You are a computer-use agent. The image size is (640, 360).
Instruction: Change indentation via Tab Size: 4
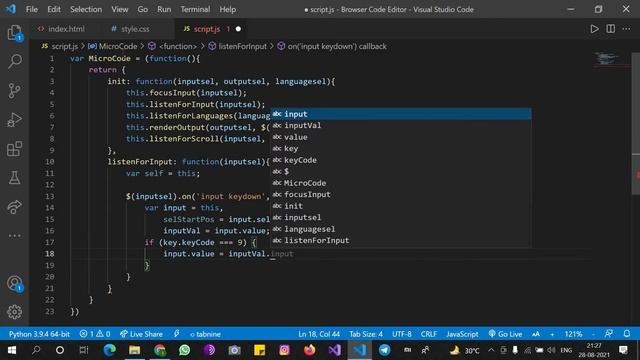[366, 334]
